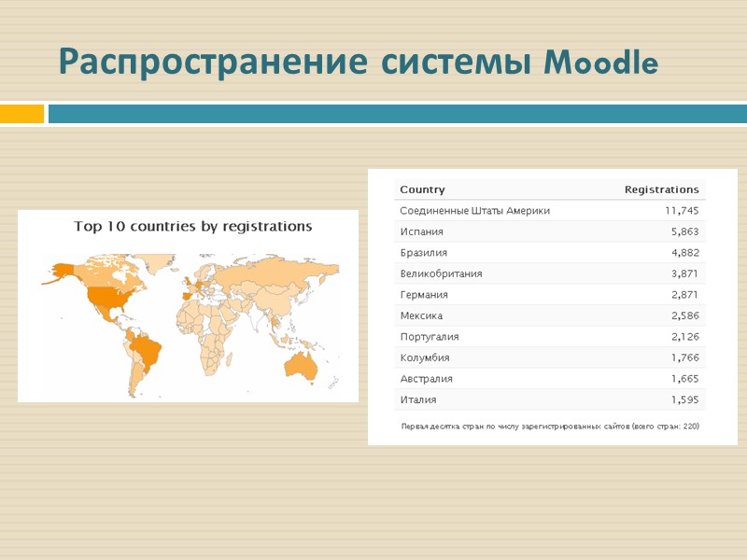Select the 'Германия' row label
This screenshot has height=560, width=747.
tap(424, 294)
